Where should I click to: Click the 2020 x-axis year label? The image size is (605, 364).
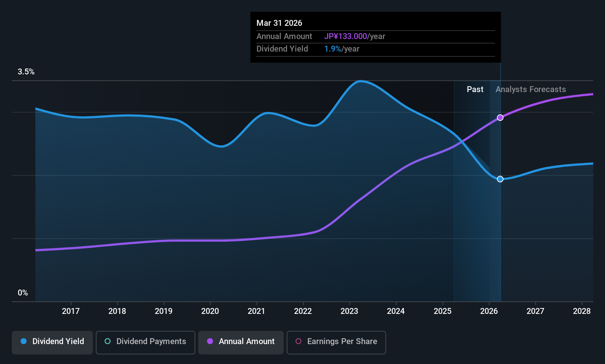(210, 311)
